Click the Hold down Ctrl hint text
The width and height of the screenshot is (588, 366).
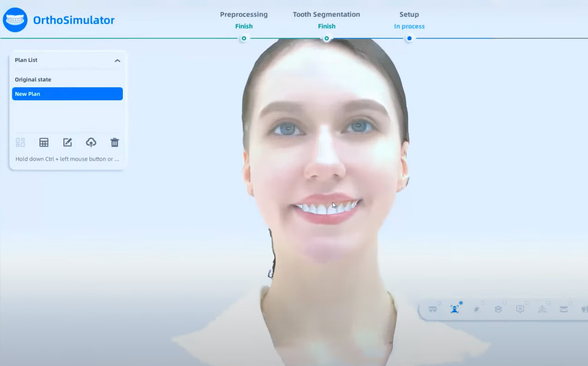67,159
